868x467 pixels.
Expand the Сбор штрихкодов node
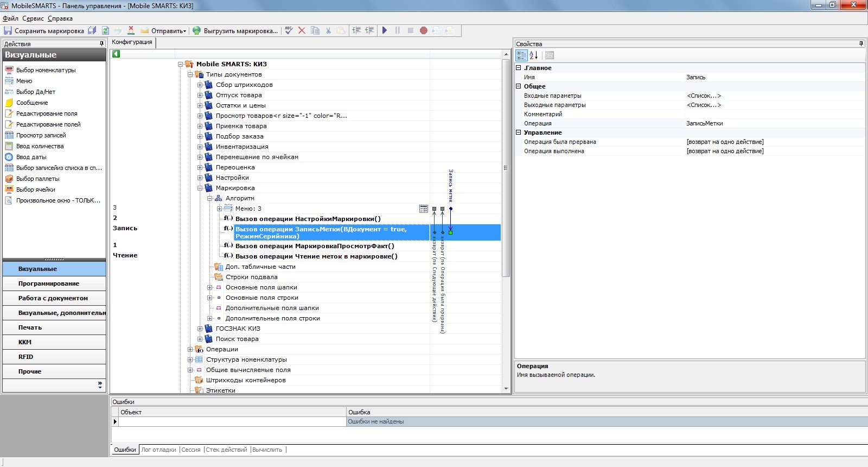click(200, 85)
